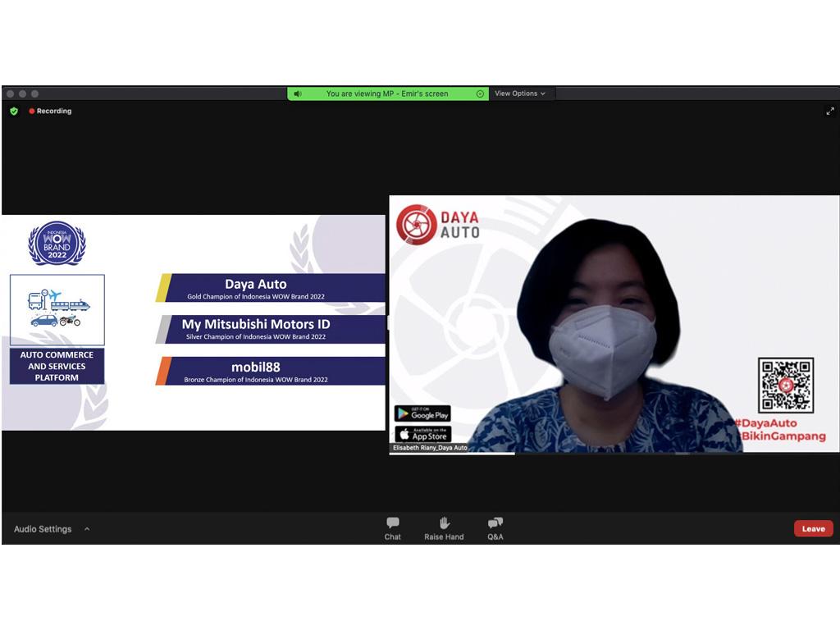Click the 'Elisabeth Riany_Daya Auto' name label
Viewport: 840px width, 630px height.
pos(430,448)
